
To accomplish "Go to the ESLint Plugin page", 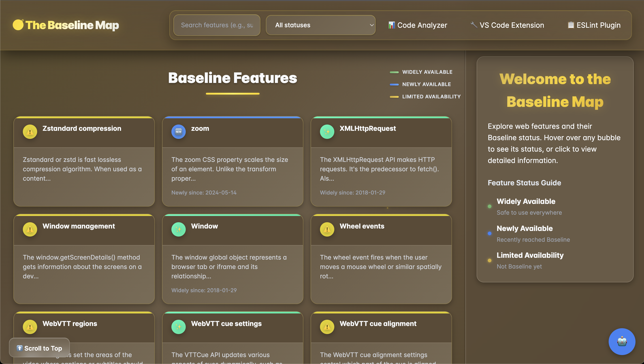I will (594, 25).
